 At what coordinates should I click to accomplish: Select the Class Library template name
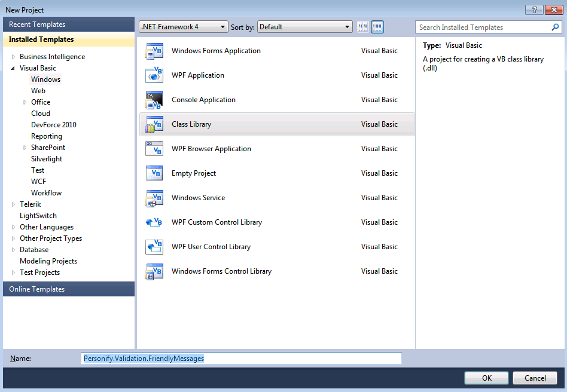[191, 124]
